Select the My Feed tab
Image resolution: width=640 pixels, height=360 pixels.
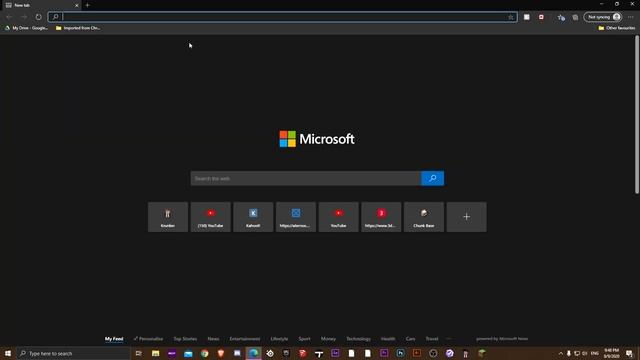click(114, 339)
